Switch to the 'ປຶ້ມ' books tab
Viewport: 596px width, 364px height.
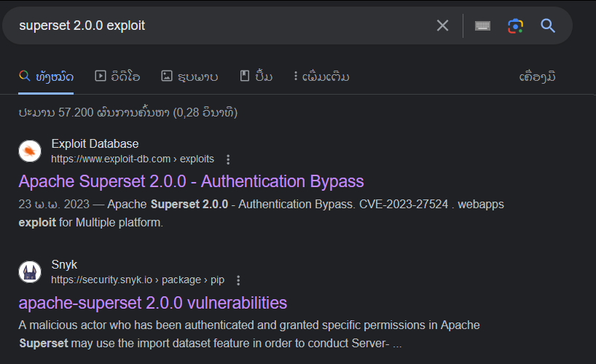(256, 76)
